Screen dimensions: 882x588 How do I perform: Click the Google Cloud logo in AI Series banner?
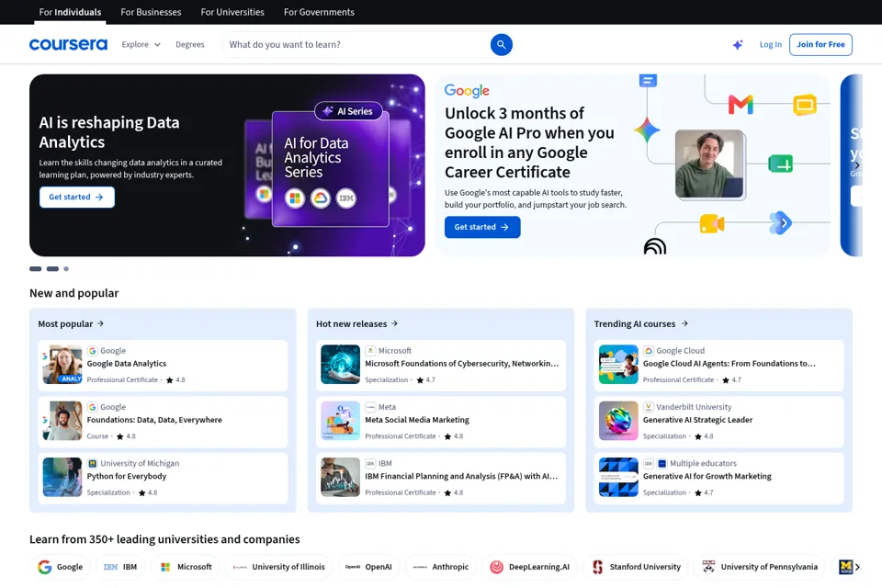[x=320, y=198]
